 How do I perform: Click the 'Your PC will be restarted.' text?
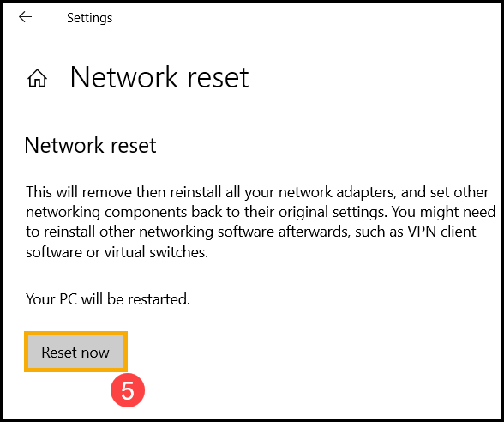click(x=108, y=299)
